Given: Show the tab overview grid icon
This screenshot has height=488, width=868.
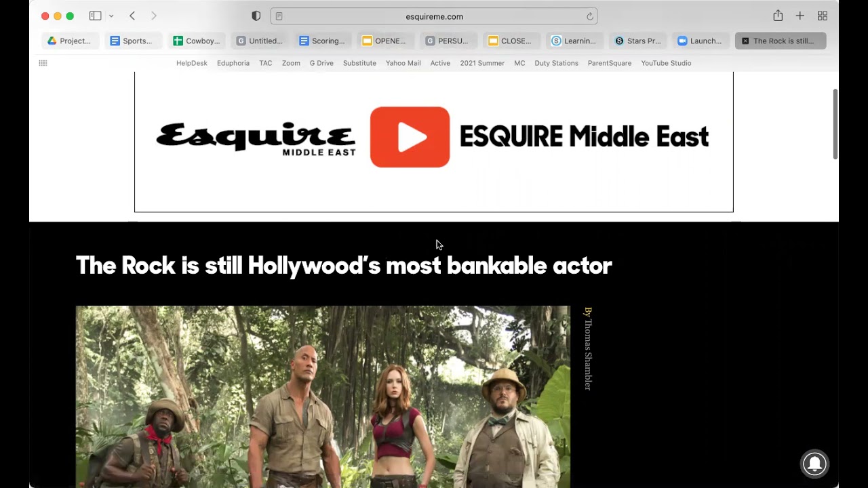Looking at the screenshot, I should pyautogui.click(x=823, y=16).
